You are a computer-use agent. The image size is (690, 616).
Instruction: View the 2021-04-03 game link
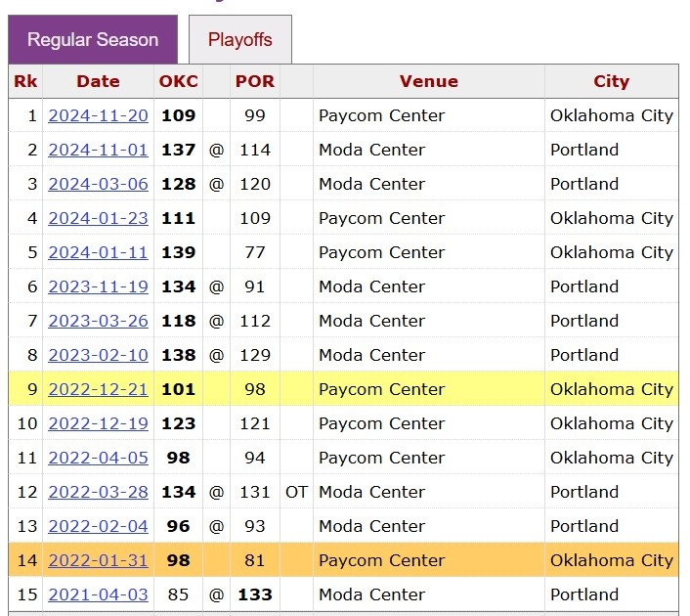coord(98,594)
